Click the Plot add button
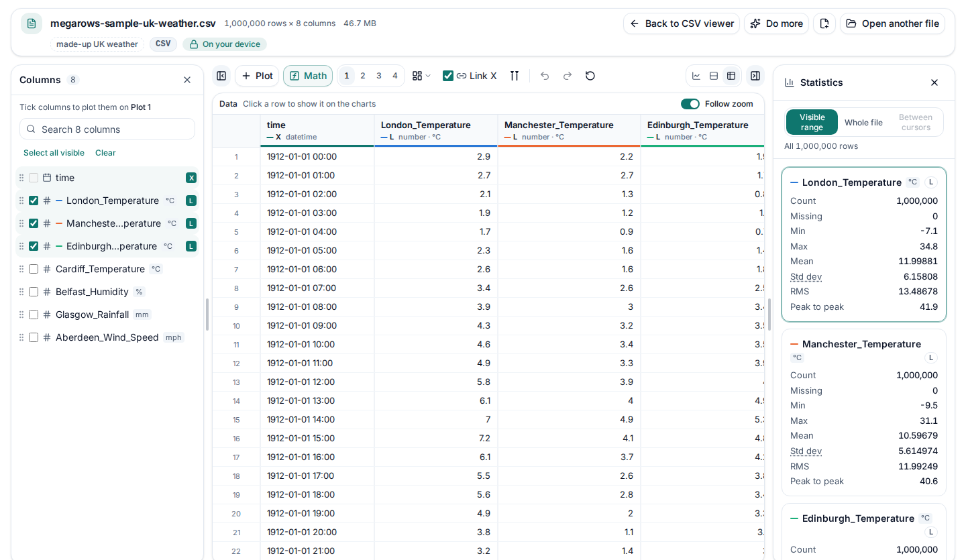966x560 pixels. click(x=257, y=76)
